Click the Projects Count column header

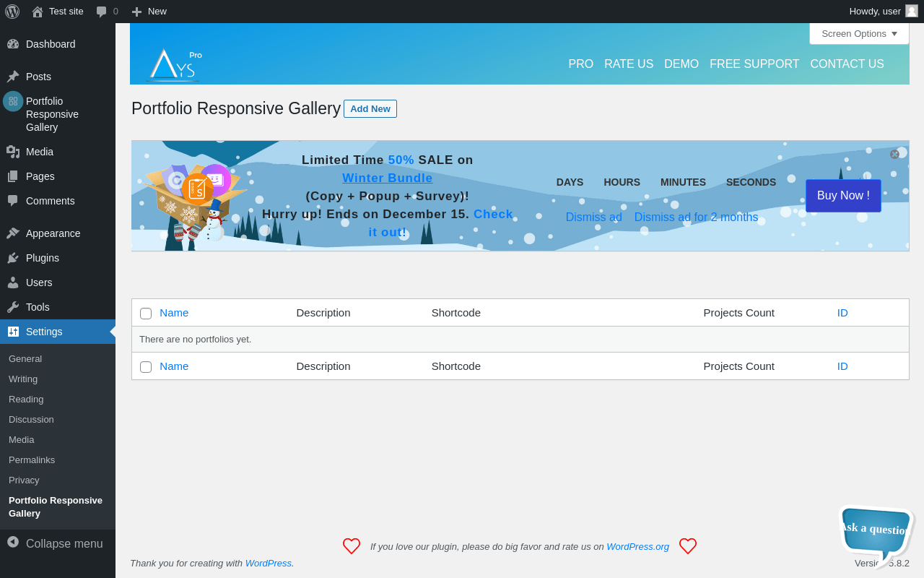[x=739, y=312]
